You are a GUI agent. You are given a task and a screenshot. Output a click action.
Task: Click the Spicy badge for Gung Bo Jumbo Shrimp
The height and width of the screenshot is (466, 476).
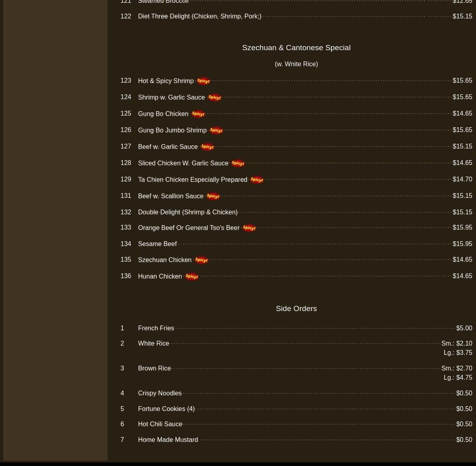pyautogui.click(x=216, y=130)
